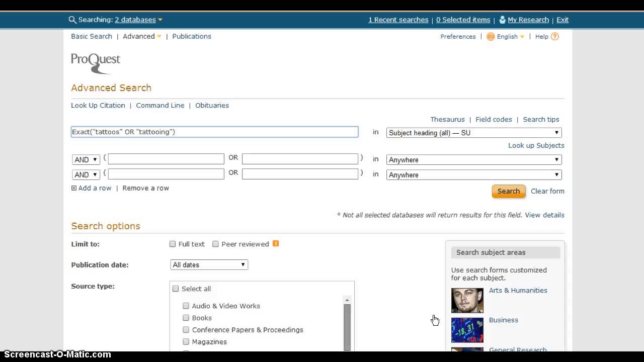644x362 pixels.
Task: Click the Help question mark icon
Action: 555,37
